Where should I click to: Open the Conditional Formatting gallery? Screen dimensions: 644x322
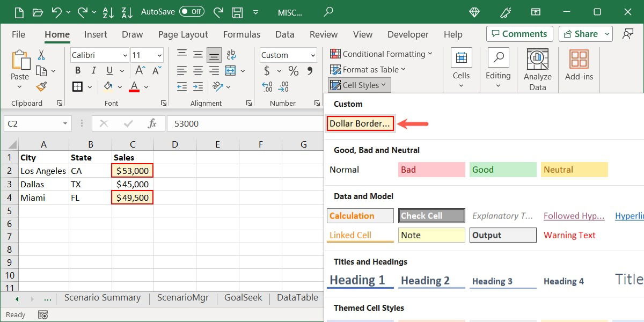382,54
